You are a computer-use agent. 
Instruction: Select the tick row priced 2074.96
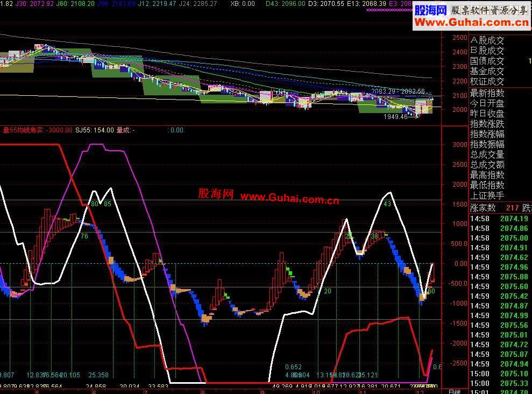pyautogui.click(x=500, y=267)
